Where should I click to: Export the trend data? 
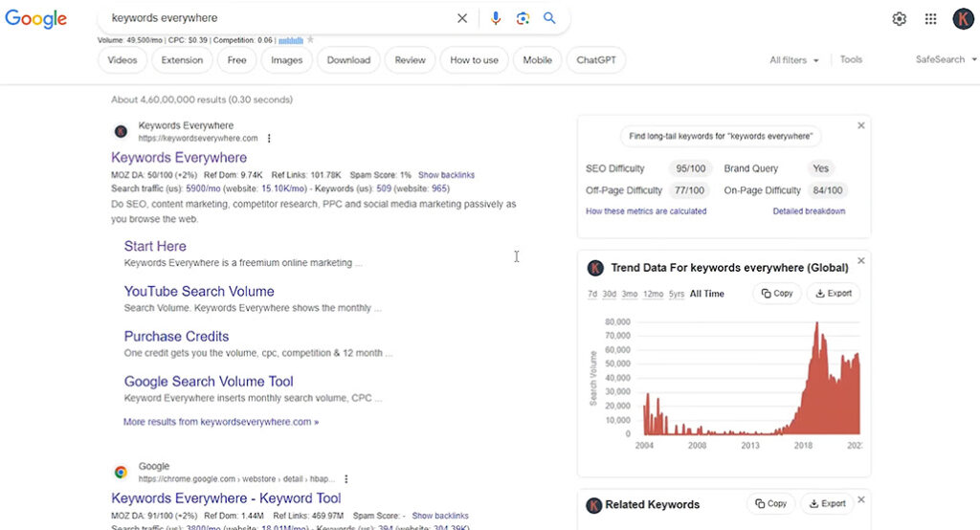[x=834, y=293]
